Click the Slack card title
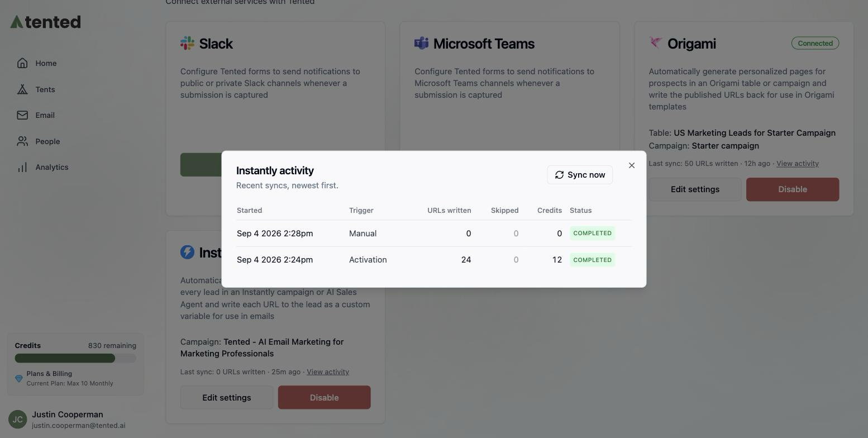Image resolution: width=868 pixels, height=438 pixels. (216, 44)
